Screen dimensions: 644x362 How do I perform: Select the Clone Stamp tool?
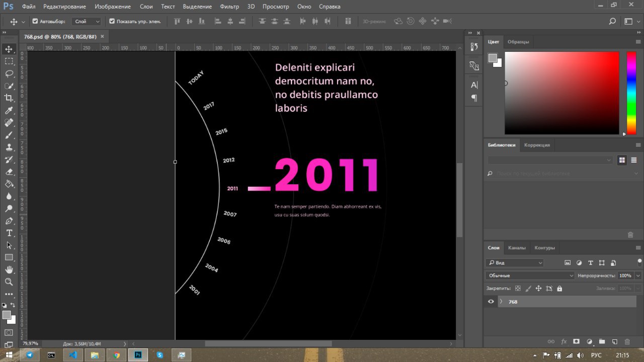9,148
